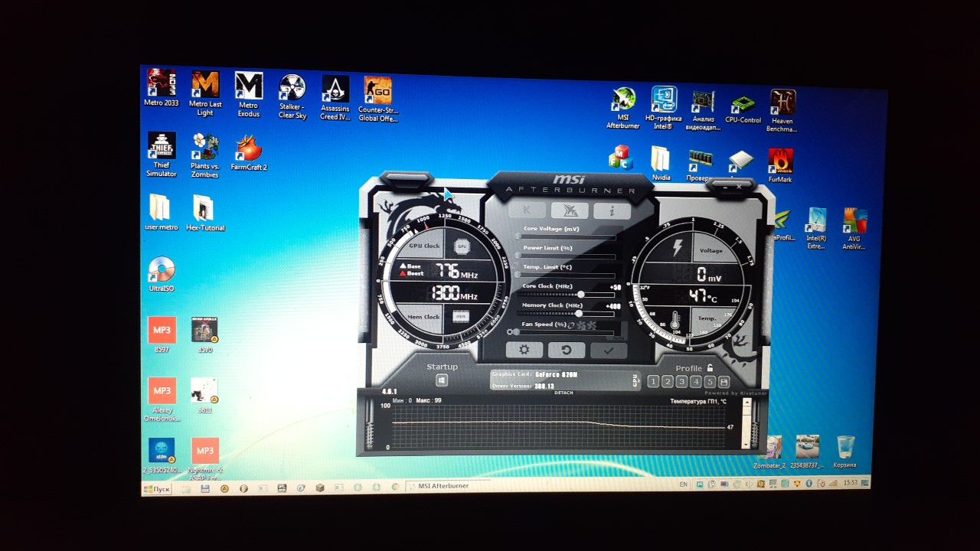This screenshot has width=980, height=551.
Task: Toggle the Profile lock icon
Action: point(710,368)
